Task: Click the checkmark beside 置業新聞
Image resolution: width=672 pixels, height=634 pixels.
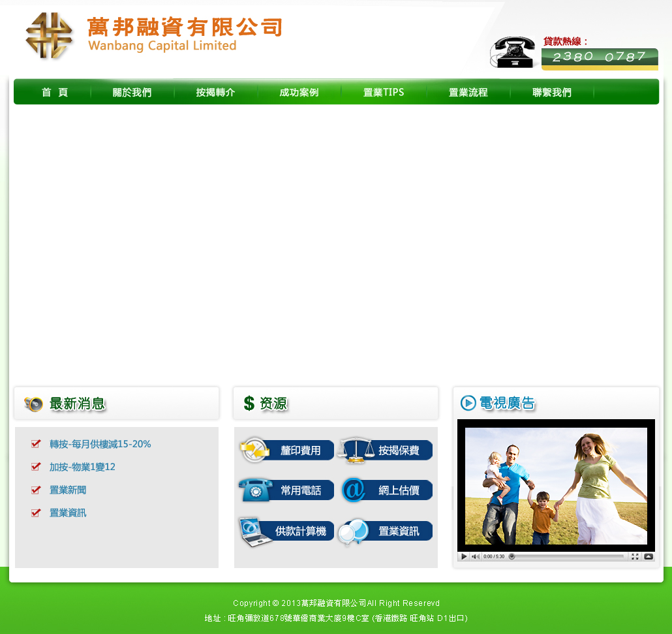Action: (x=36, y=490)
